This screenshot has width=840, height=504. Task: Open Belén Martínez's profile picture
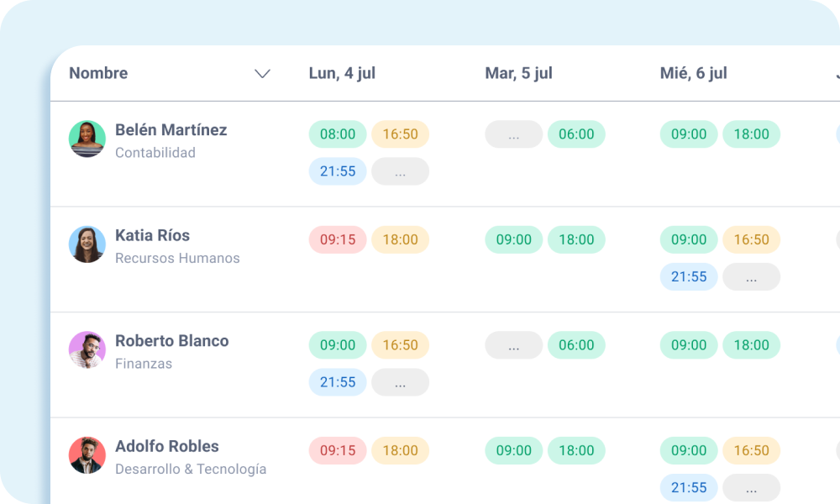(87, 139)
